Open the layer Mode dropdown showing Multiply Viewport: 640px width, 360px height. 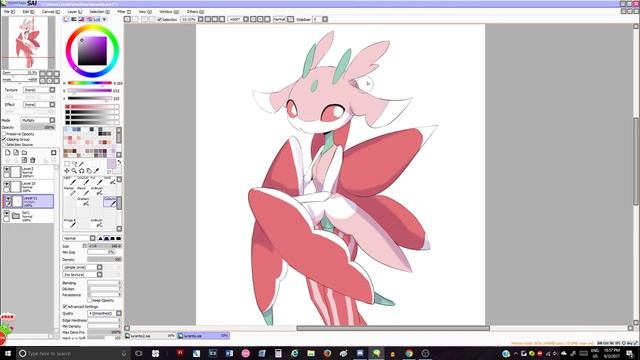38,120
